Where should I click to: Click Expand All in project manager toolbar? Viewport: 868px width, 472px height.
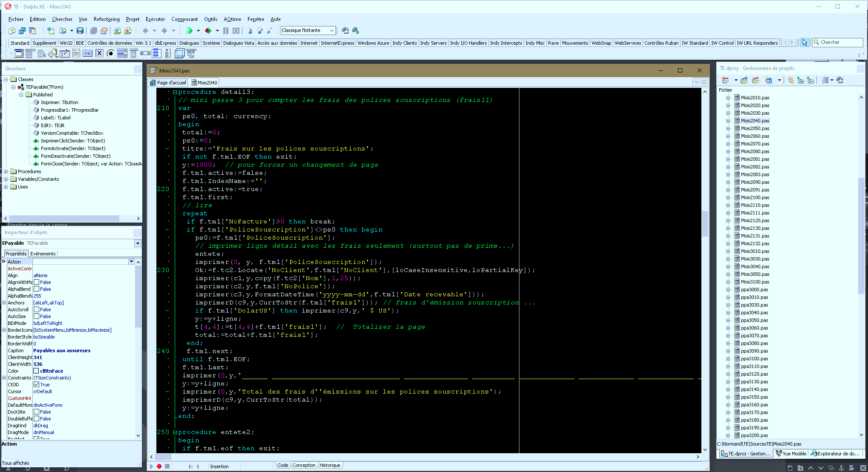[x=801, y=80]
